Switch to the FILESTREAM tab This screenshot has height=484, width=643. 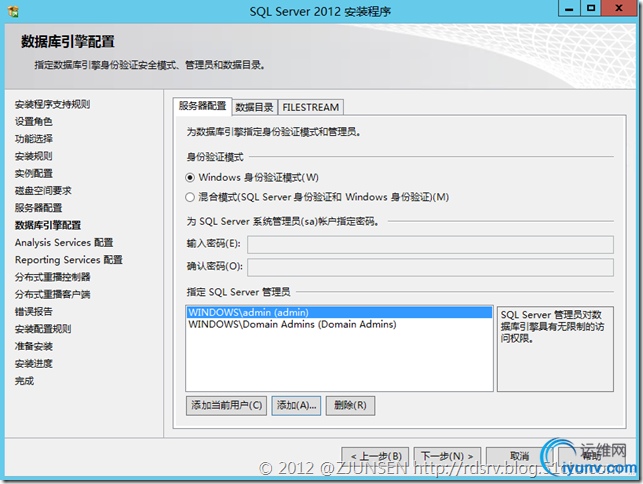click(311, 107)
